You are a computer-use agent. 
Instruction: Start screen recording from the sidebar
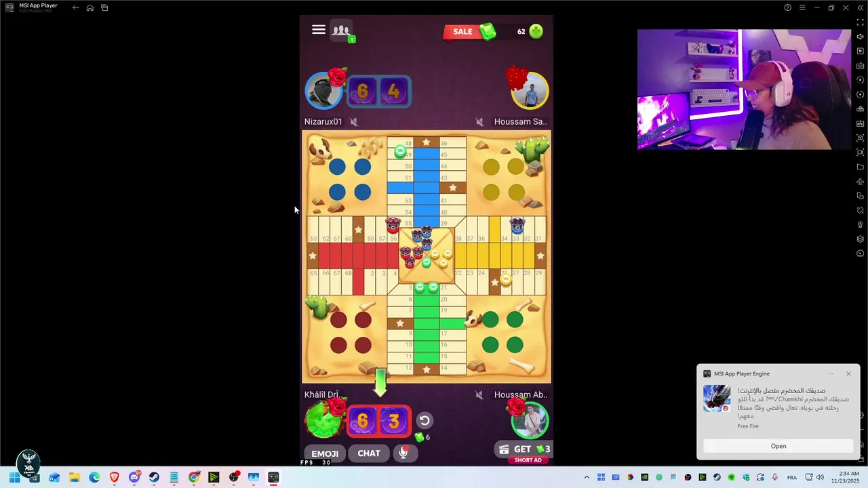tap(860, 152)
